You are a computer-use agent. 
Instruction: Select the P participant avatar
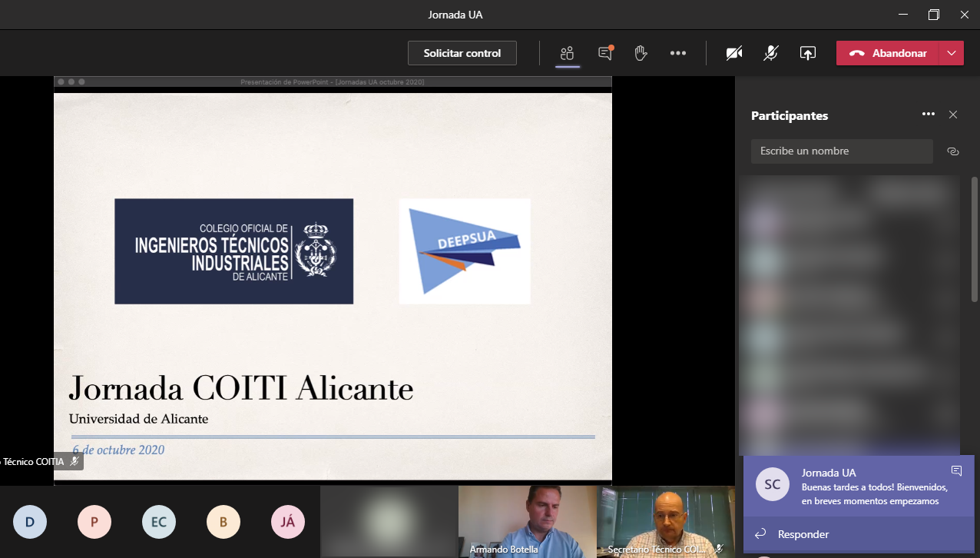point(94,523)
